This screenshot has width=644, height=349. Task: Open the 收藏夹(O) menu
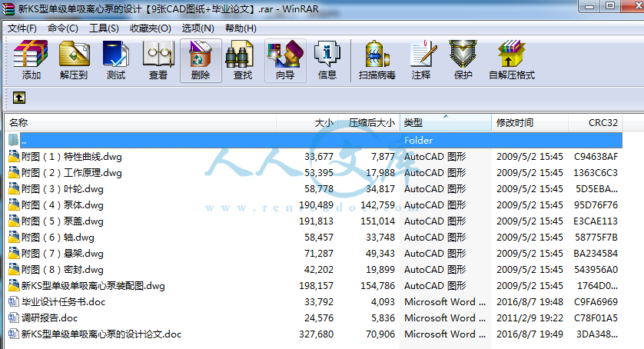(151, 28)
